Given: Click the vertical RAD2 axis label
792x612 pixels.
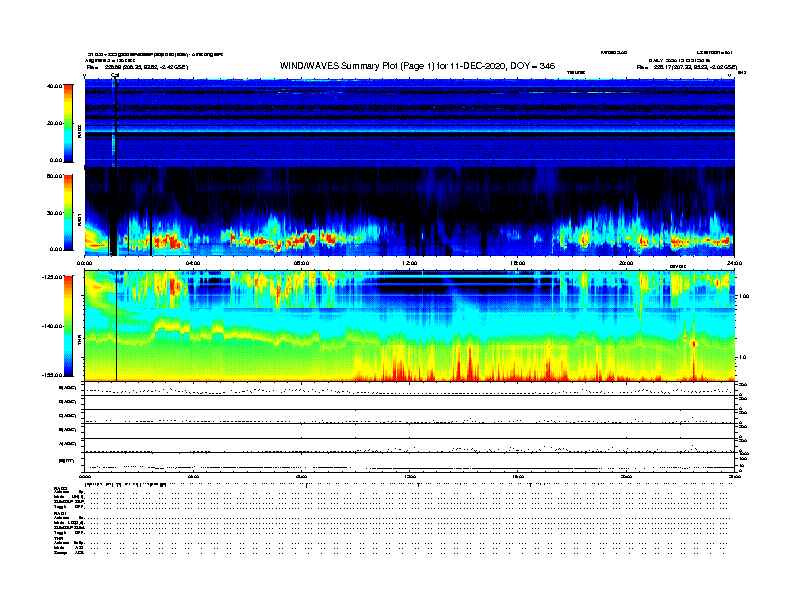Looking at the screenshot, I should 79,131.
